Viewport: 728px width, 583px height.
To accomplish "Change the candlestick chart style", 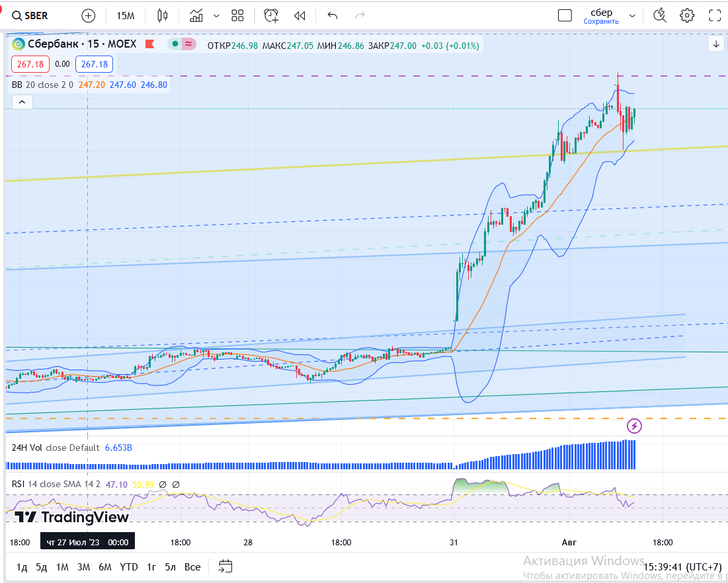I will pyautogui.click(x=162, y=16).
